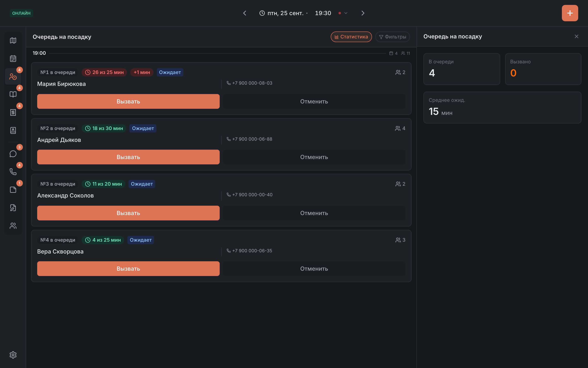The image size is (588, 368).
Task: Select the waiting queue sidebar icon
Action: [x=13, y=76]
